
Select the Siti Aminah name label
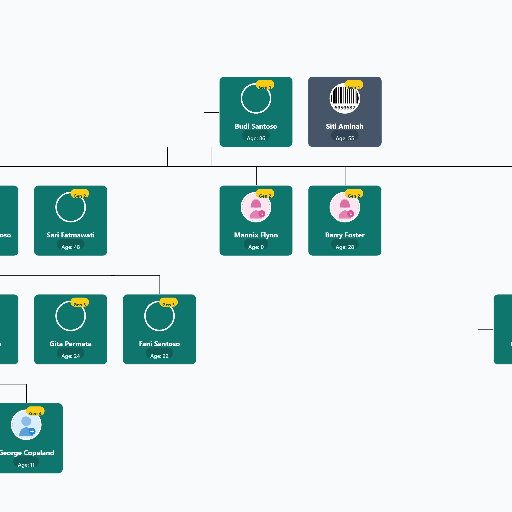pyautogui.click(x=345, y=126)
